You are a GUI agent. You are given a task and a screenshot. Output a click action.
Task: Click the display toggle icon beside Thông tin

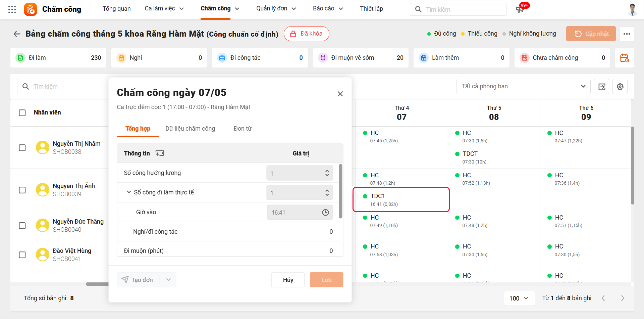coord(160,153)
